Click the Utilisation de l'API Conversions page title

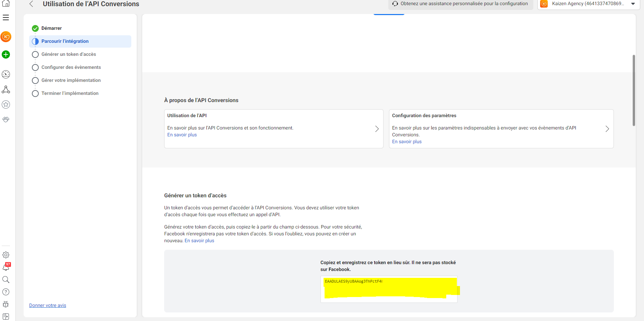click(91, 4)
